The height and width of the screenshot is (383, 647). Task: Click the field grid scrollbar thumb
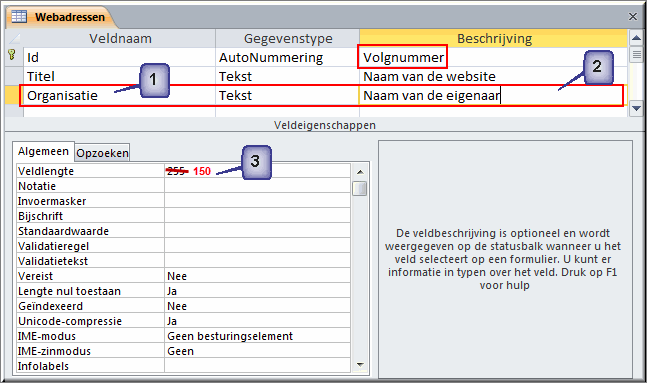[636, 55]
